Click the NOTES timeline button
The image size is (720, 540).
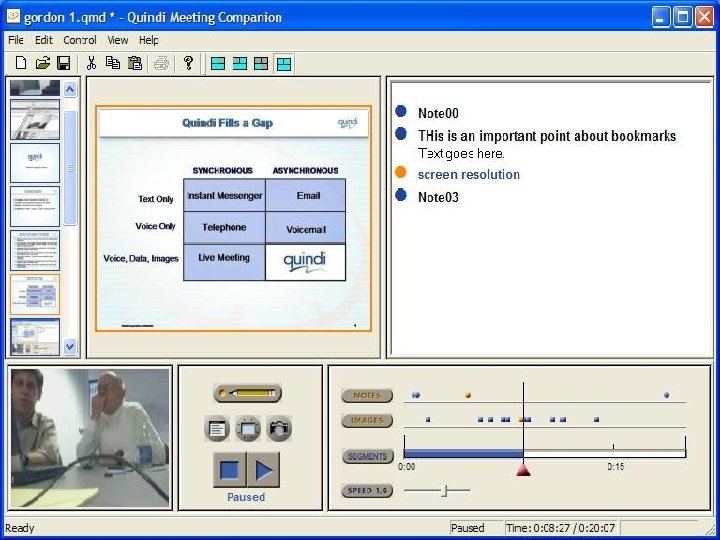[x=367, y=395]
